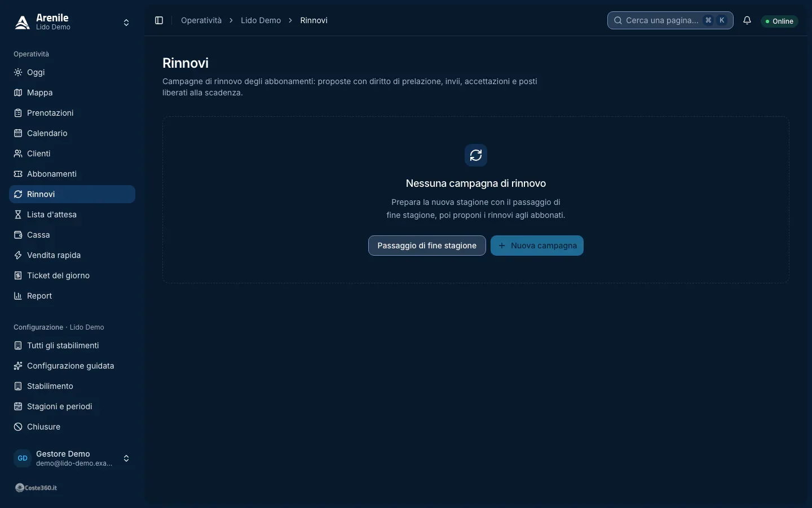Expand the Gestore Demo account menu chevrons
Screen dimensions: 812x508
(126, 458)
